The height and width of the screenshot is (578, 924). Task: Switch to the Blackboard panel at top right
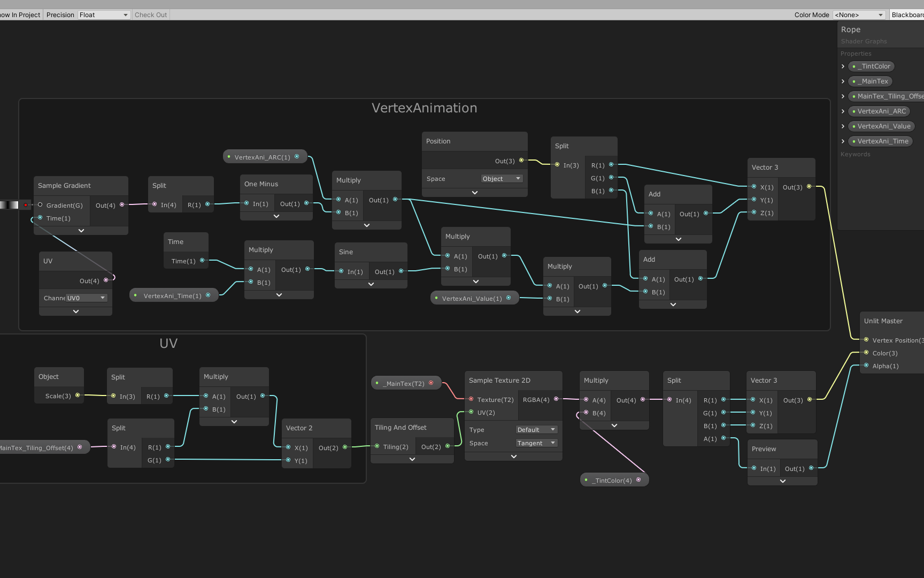[x=907, y=14]
